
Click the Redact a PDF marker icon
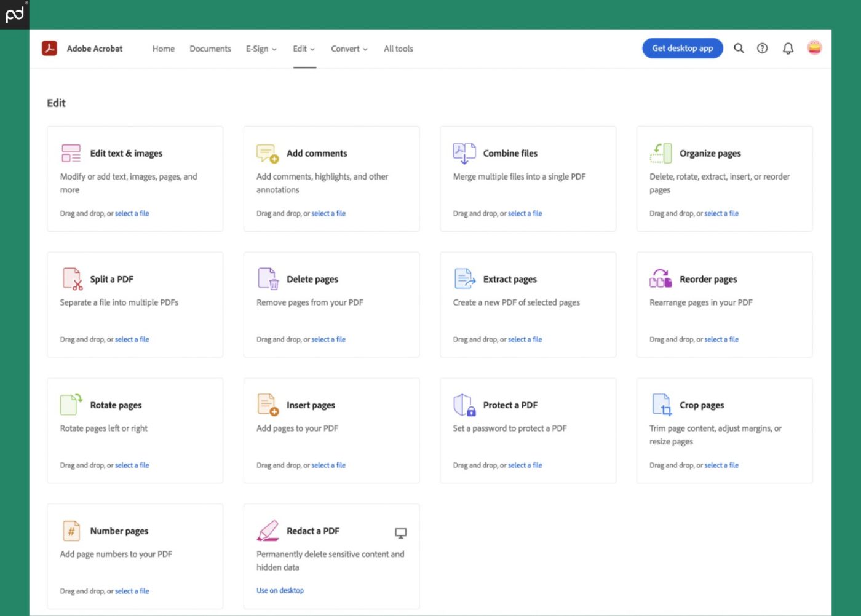click(x=268, y=531)
